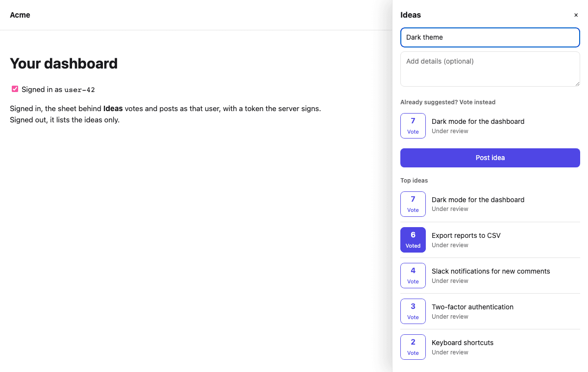Close the Ideas panel with the × icon

click(576, 15)
